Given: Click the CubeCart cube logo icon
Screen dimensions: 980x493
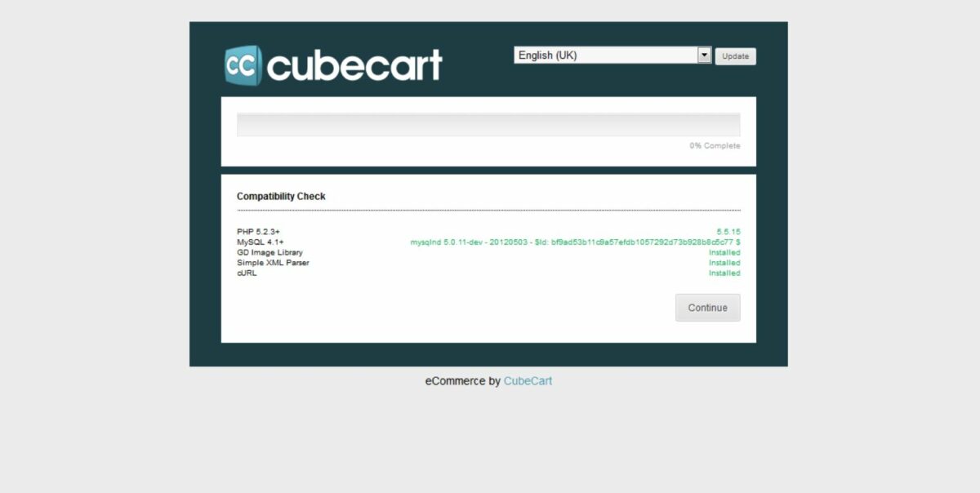Looking at the screenshot, I should pos(243,65).
